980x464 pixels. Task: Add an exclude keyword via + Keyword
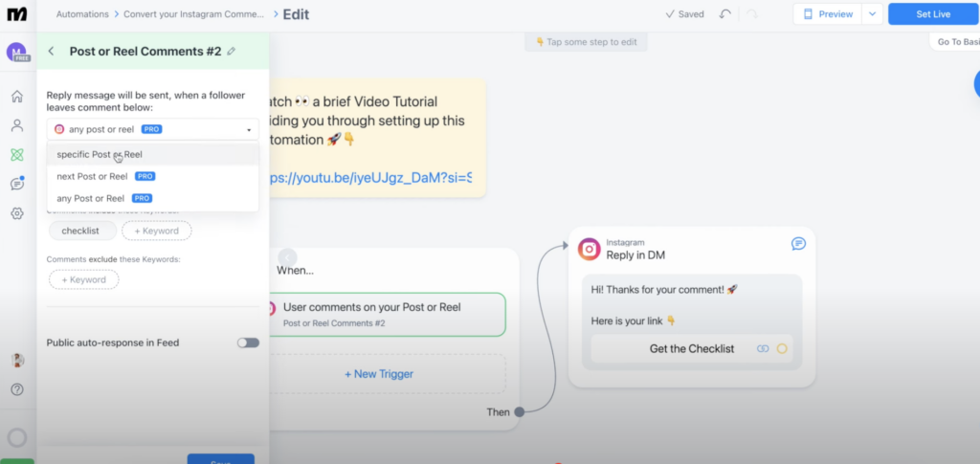(84, 279)
